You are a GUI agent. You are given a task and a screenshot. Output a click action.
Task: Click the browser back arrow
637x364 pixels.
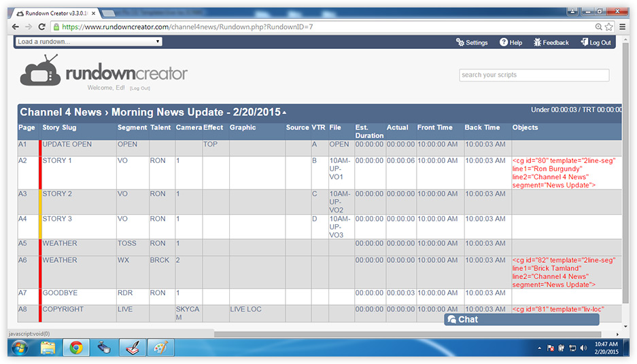pyautogui.click(x=16, y=26)
